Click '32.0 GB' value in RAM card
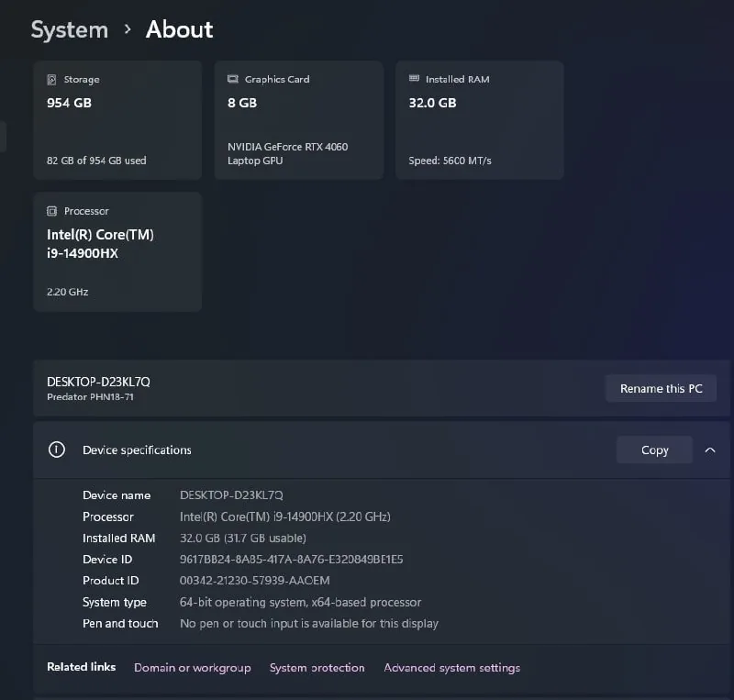This screenshot has height=700, width=734. pos(432,103)
